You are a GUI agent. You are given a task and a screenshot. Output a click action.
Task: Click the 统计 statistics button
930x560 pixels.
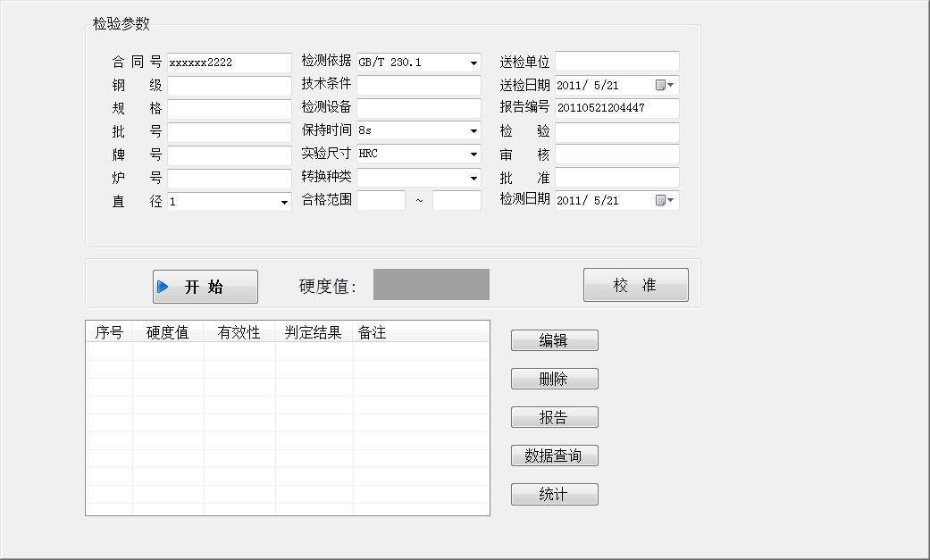[x=554, y=494]
